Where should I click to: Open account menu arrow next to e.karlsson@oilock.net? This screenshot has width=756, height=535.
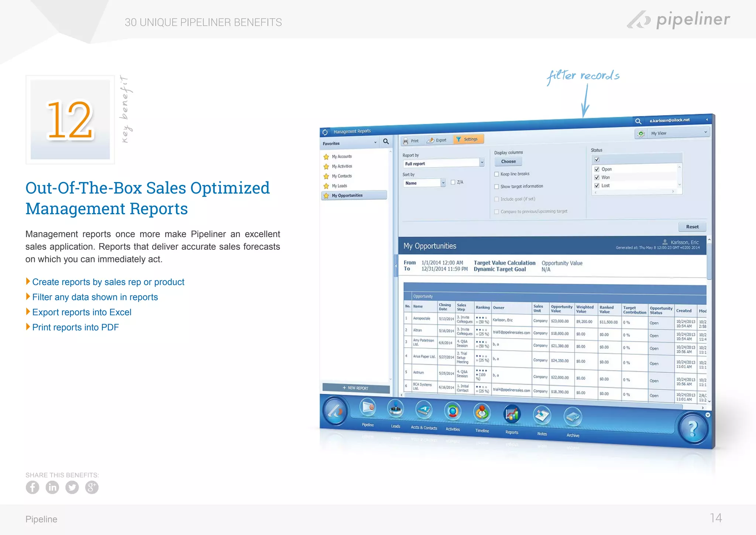coord(707,120)
